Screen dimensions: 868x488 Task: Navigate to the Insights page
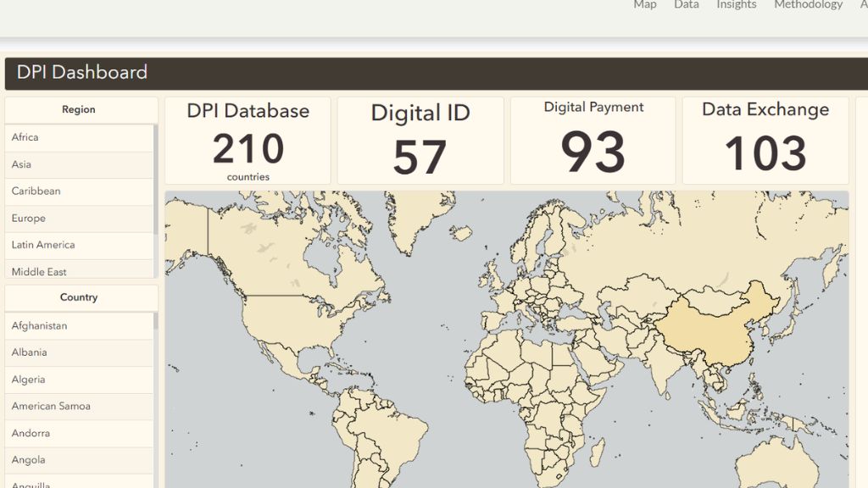[x=736, y=5]
